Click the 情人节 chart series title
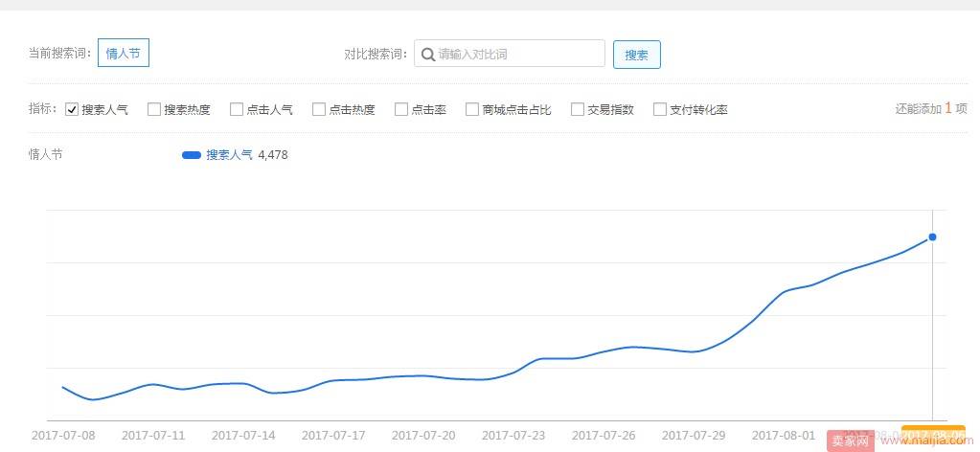 pos(46,154)
